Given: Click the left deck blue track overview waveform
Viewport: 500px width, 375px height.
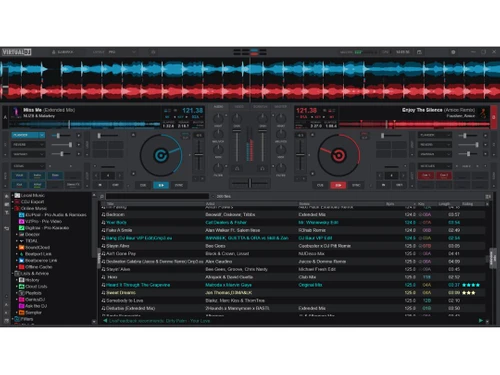Looking at the screenshot, I should pyautogui.click(x=85, y=125).
